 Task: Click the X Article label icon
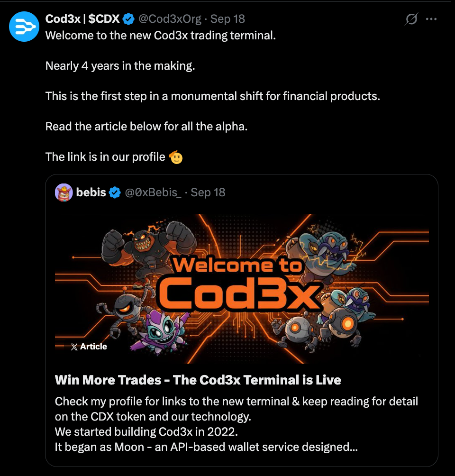[74, 347]
